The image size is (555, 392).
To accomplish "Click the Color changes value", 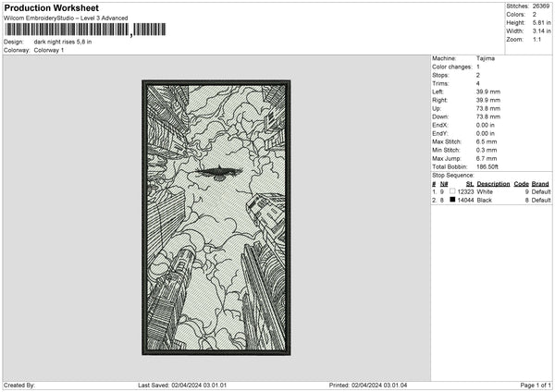I will pyautogui.click(x=478, y=67).
